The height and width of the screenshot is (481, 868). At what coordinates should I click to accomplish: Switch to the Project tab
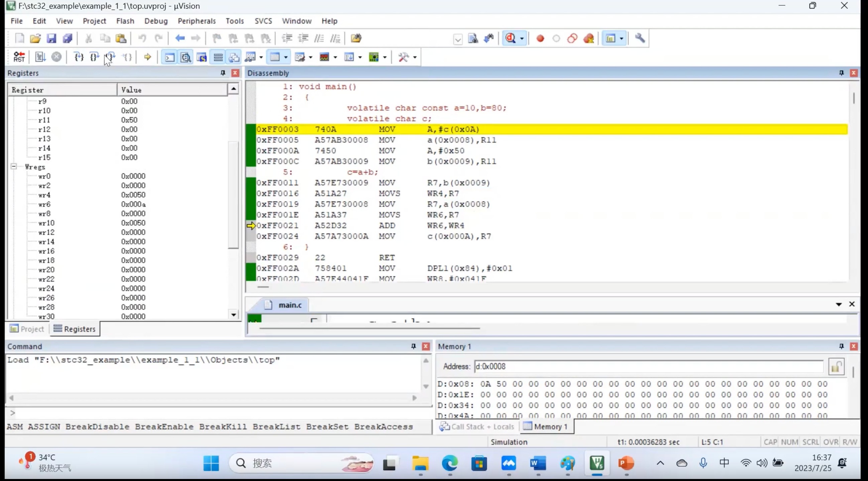28,329
